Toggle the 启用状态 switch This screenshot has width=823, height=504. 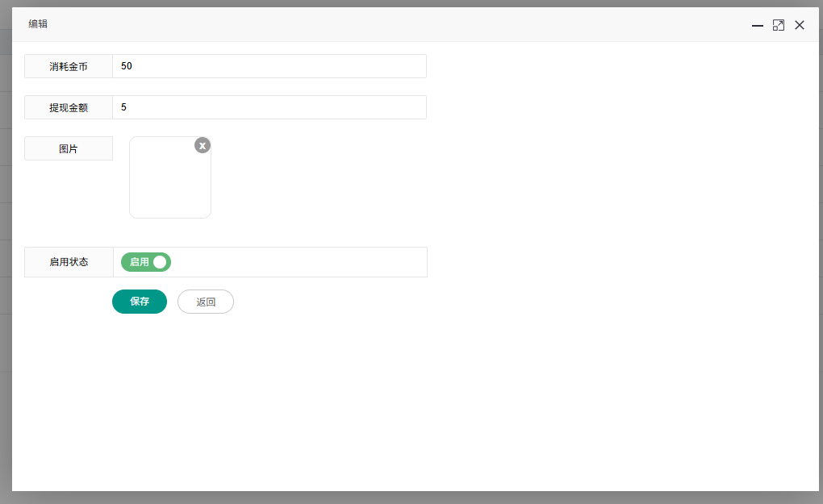click(146, 262)
